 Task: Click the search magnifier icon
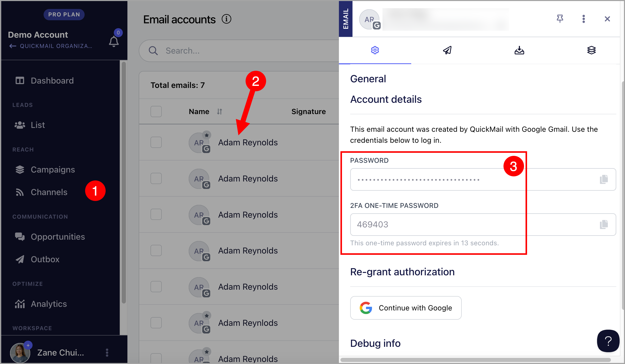(153, 51)
